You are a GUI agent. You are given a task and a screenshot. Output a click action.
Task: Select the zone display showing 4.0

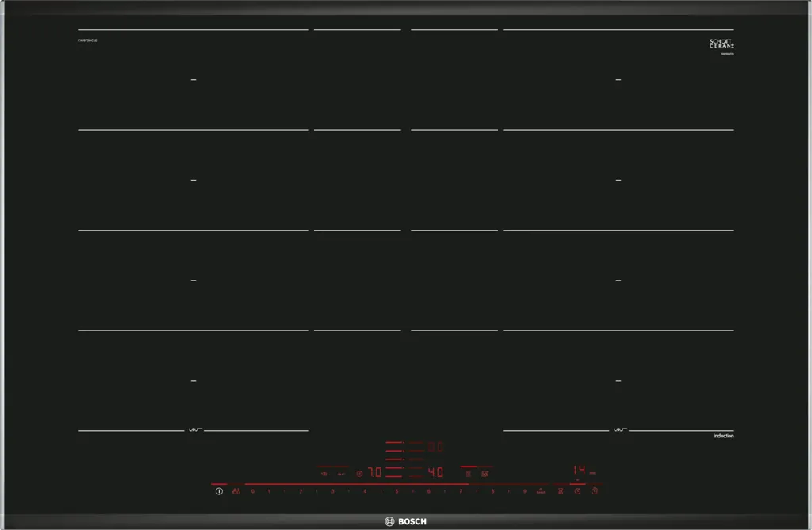point(435,472)
